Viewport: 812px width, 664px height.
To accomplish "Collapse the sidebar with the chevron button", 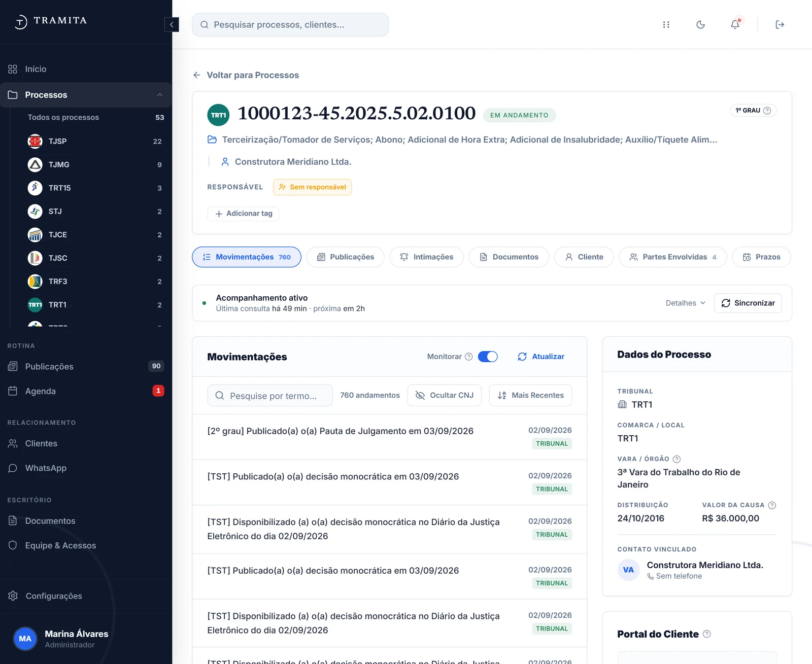I will click(x=172, y=24).
